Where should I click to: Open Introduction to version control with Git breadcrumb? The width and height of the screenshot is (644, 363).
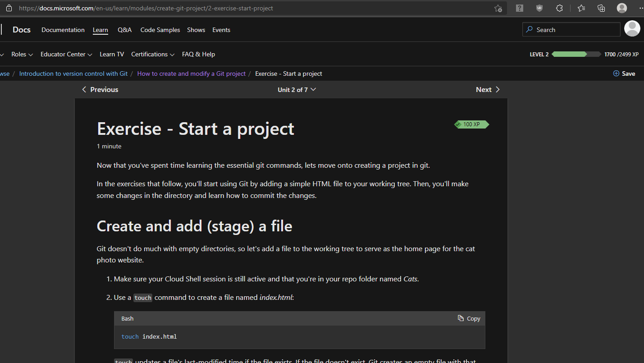click(x=73, y=74)
